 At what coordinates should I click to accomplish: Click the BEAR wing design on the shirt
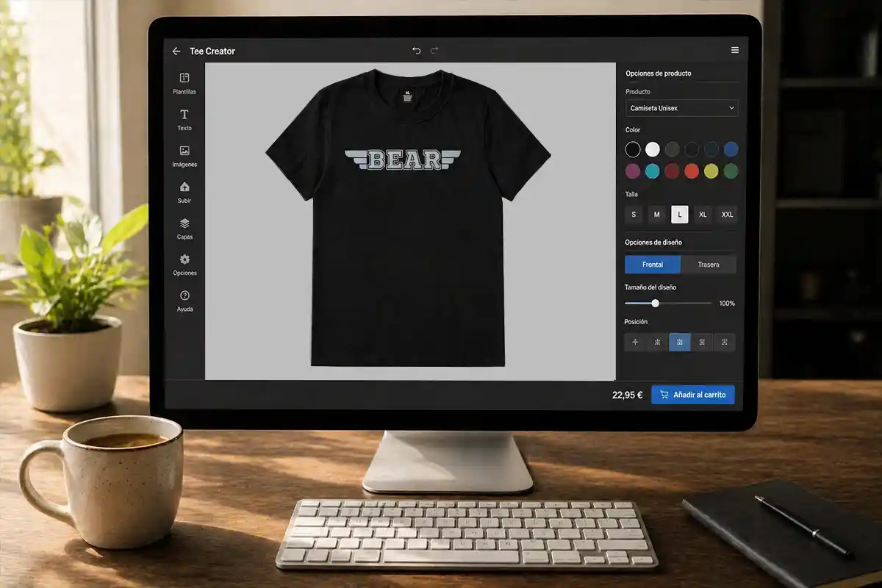click(x=403, y=159)
